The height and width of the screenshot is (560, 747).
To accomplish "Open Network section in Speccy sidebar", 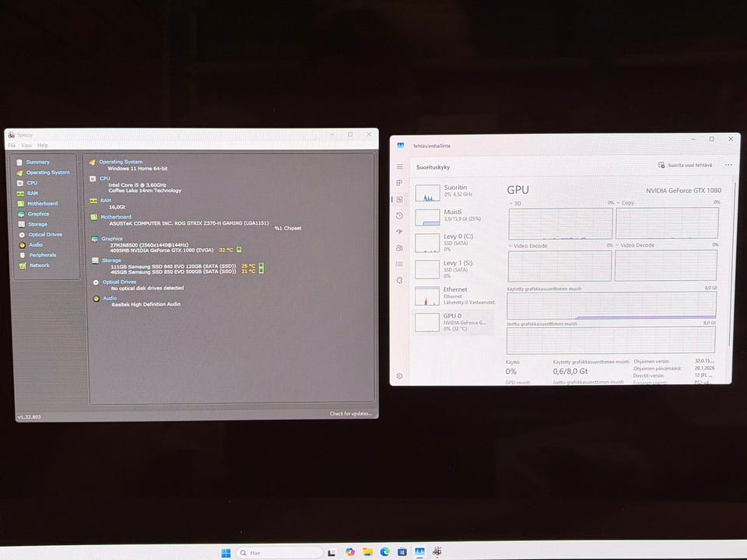I will point(40,265).
